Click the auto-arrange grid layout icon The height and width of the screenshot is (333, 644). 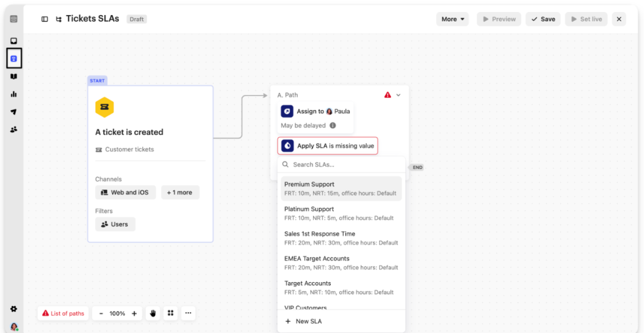pyautogui.click(x=170, y=313)
